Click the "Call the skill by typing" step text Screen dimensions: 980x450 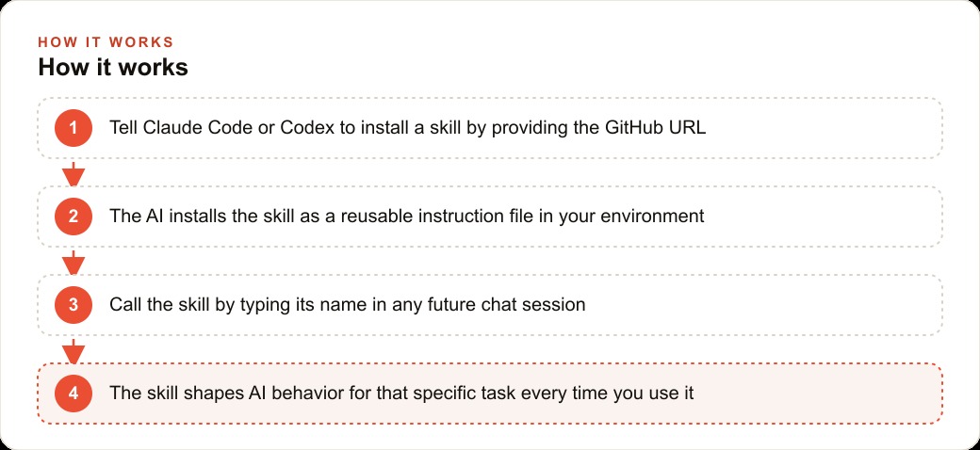click(x=348, y=305)
